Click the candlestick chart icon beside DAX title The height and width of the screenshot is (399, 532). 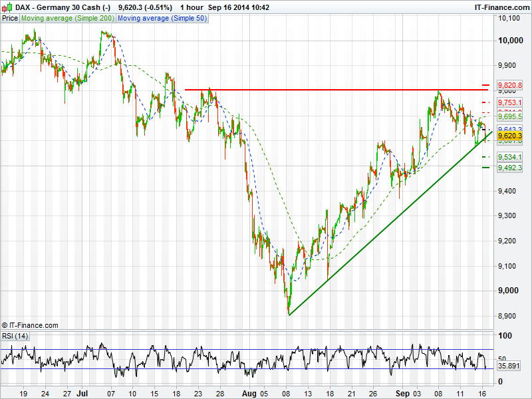click(x=7, y=7)
